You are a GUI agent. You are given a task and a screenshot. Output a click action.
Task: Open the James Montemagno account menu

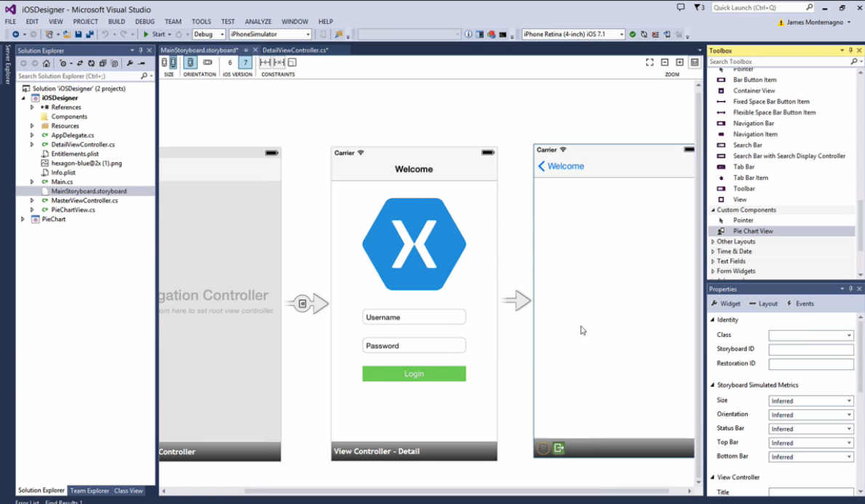coord(814,23)
